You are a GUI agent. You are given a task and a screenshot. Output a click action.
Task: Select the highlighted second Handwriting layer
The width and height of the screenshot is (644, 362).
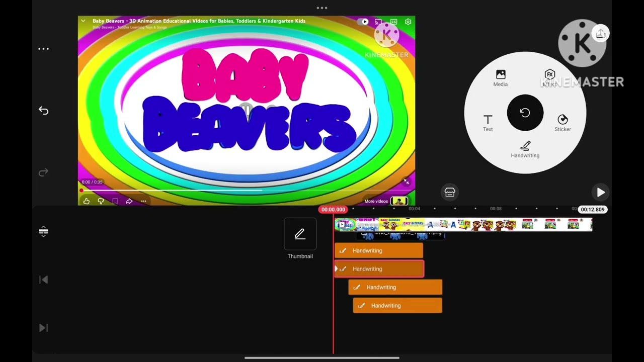379,269
